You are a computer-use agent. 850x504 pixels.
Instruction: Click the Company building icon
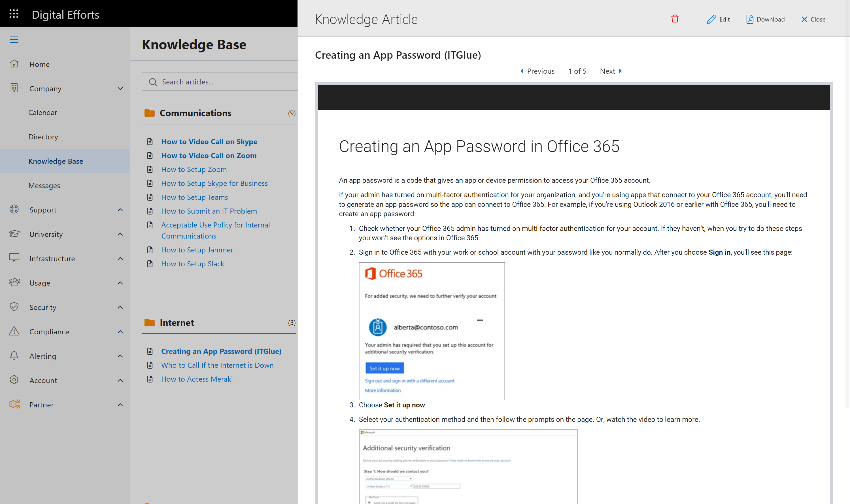click(x=14, y=88)
